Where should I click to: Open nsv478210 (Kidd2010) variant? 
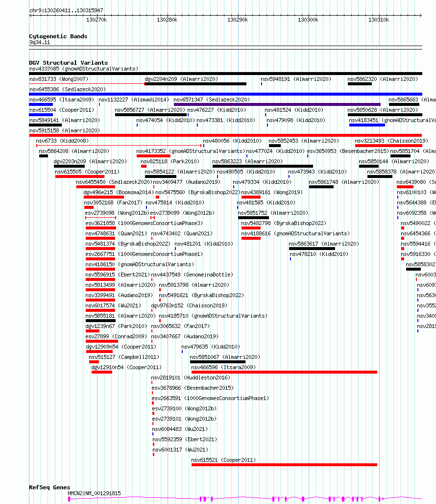[319, 254]
